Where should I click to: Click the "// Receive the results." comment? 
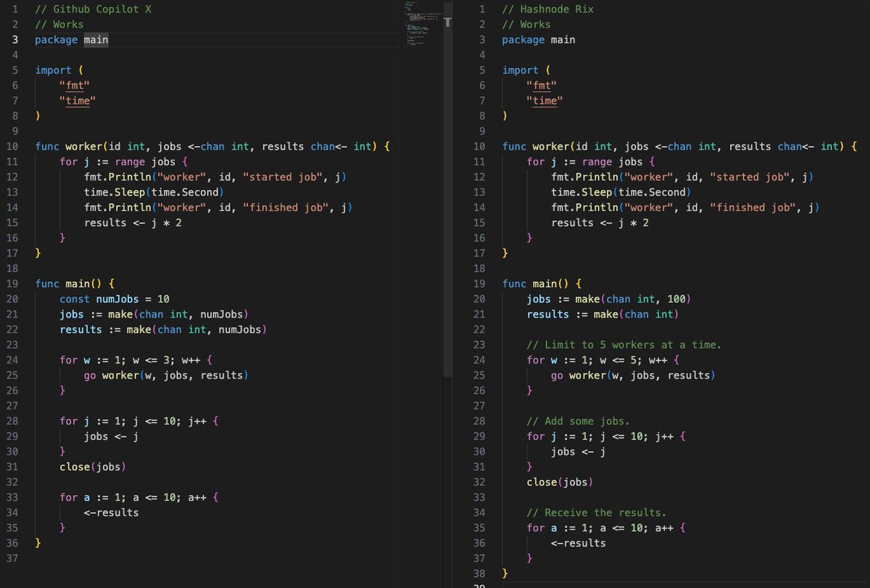coord(597,512)
